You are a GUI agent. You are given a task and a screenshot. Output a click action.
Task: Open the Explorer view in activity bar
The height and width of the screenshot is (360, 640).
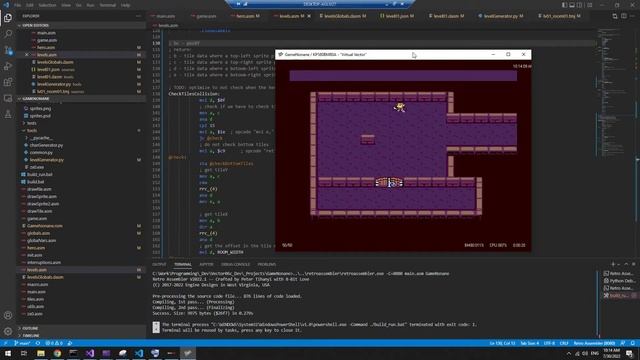pyautogui.click(x=8, y=18)
